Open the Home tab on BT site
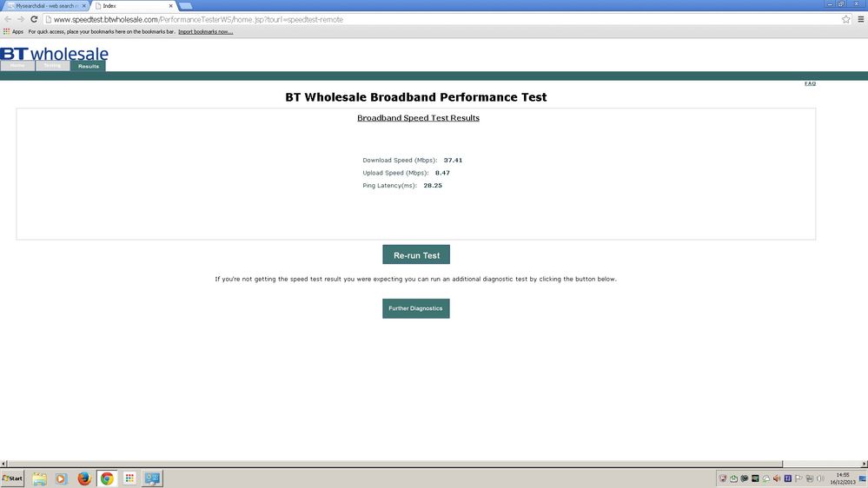This screenshot has width=868, height=488. tap(17, 66)
